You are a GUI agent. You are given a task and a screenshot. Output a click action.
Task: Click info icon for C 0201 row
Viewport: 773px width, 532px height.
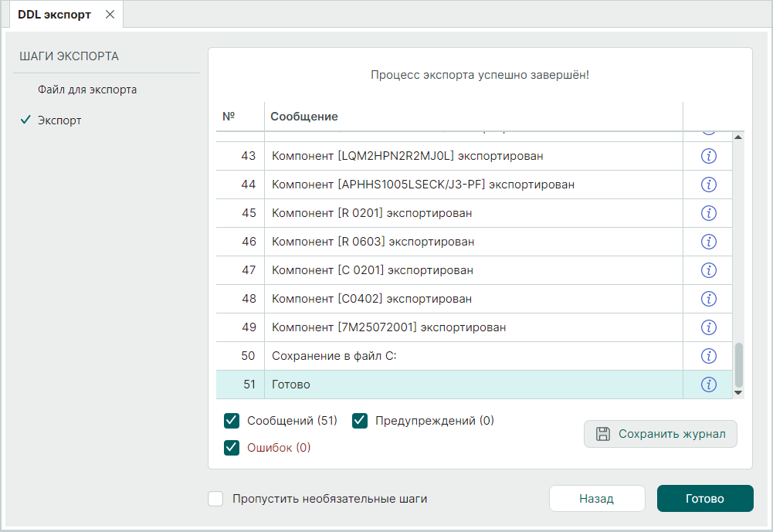(x=708, y=270)
